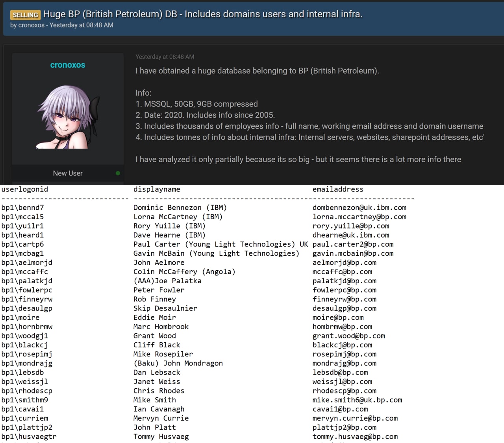Select logon id bp1\rhodescp

(27, 391)
